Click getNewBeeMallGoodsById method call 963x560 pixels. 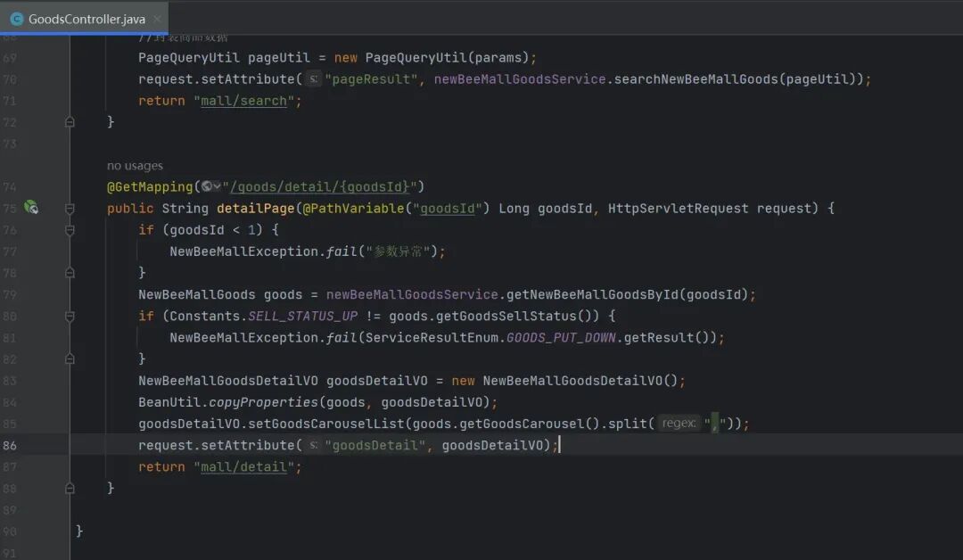coord(592,294)
